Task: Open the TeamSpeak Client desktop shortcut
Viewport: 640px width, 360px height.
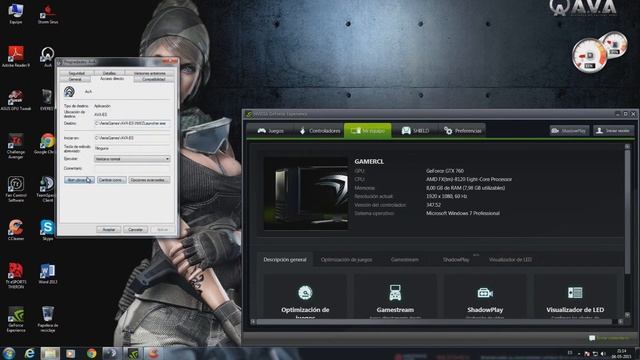Action: coord(47,189)
